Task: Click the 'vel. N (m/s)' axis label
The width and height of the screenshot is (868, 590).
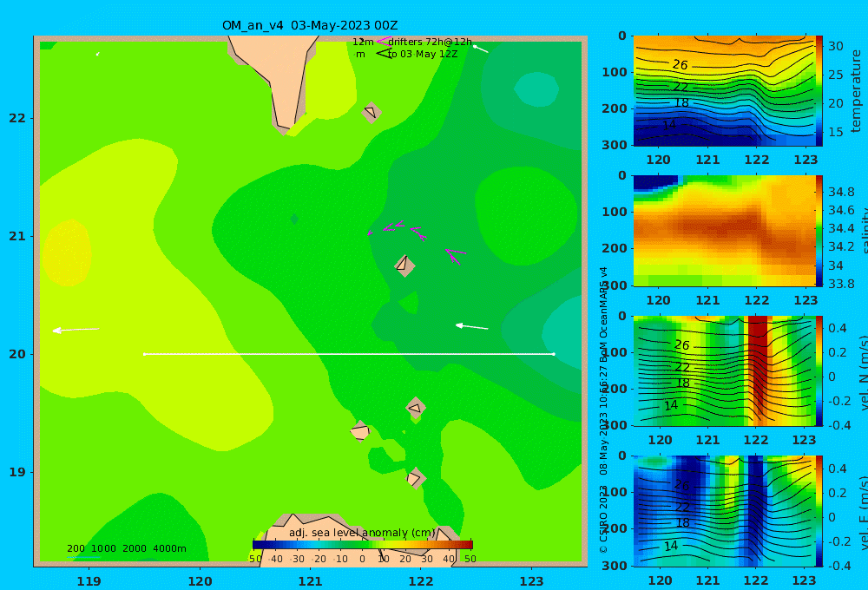Action: click(x=864, y=372)
